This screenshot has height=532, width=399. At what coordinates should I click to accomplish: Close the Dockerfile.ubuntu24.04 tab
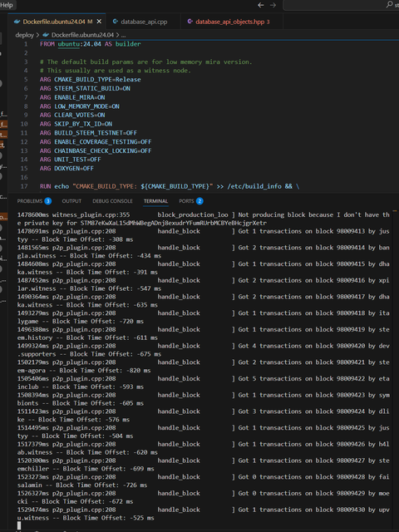99,22
